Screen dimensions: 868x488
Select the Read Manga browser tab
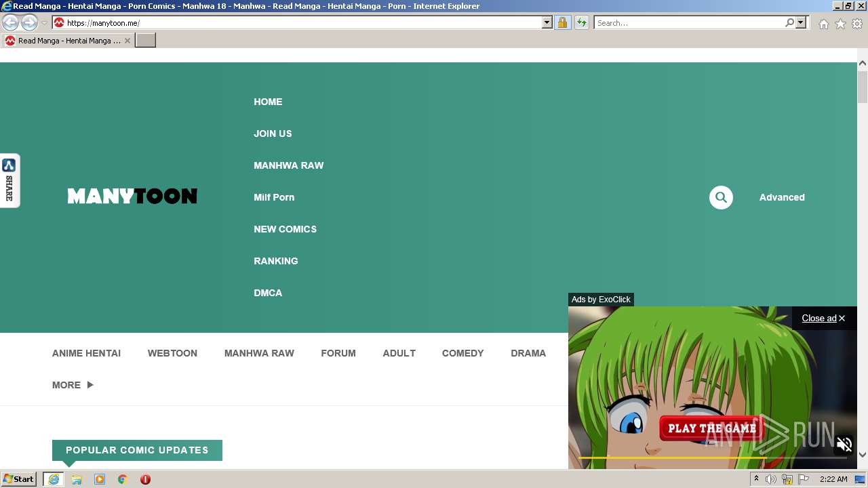[x=66, y=41]
